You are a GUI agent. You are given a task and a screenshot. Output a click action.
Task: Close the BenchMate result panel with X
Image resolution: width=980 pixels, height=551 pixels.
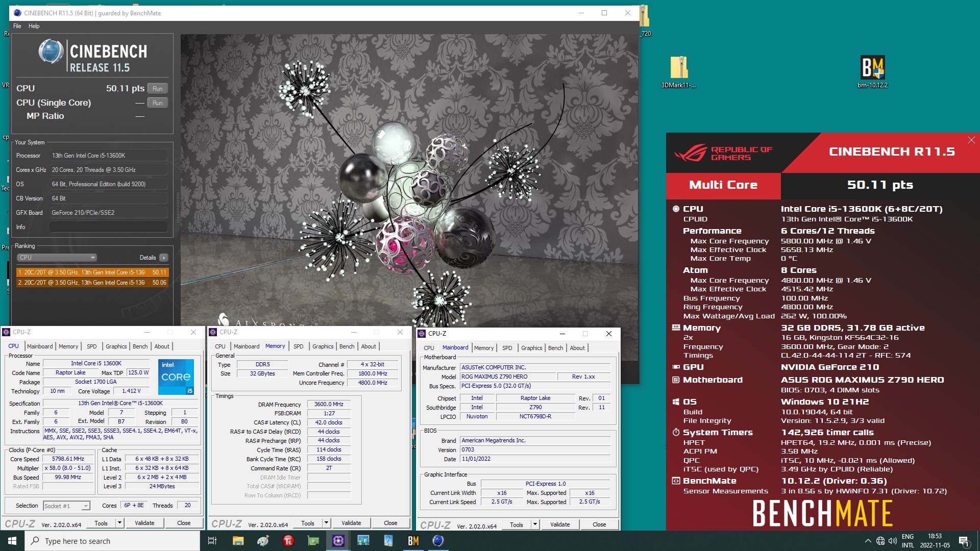971,140
